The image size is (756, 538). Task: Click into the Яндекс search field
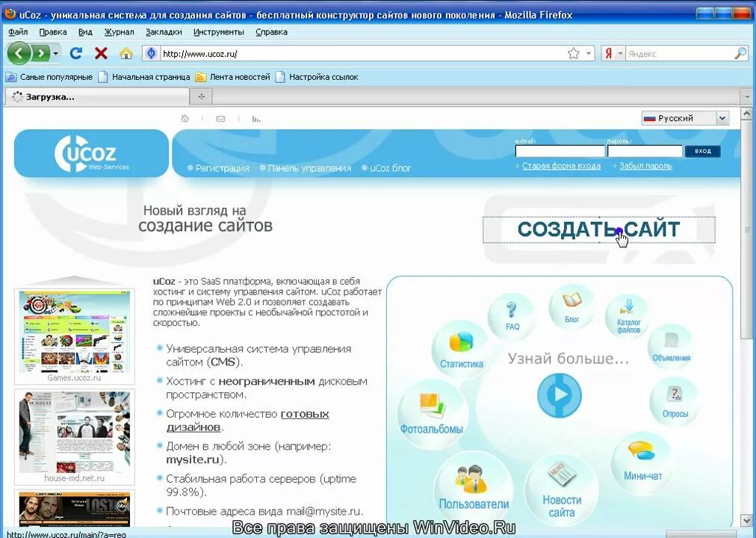pyautogui.click(x=679, y=54)
